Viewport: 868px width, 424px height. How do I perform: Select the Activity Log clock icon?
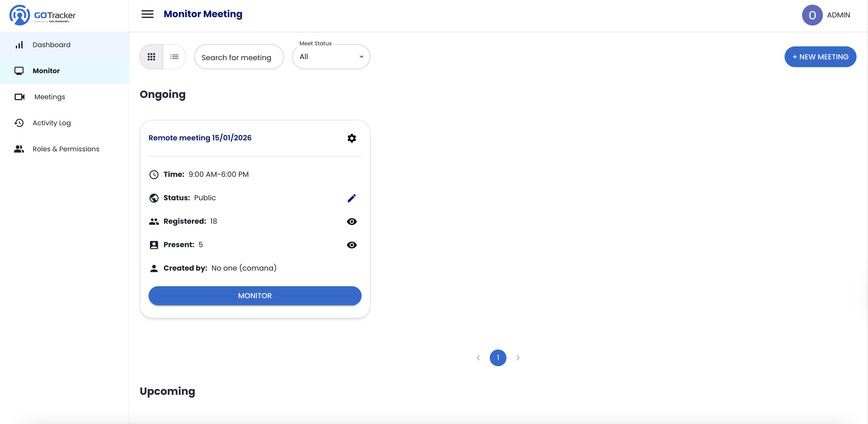tap(19, 123)
